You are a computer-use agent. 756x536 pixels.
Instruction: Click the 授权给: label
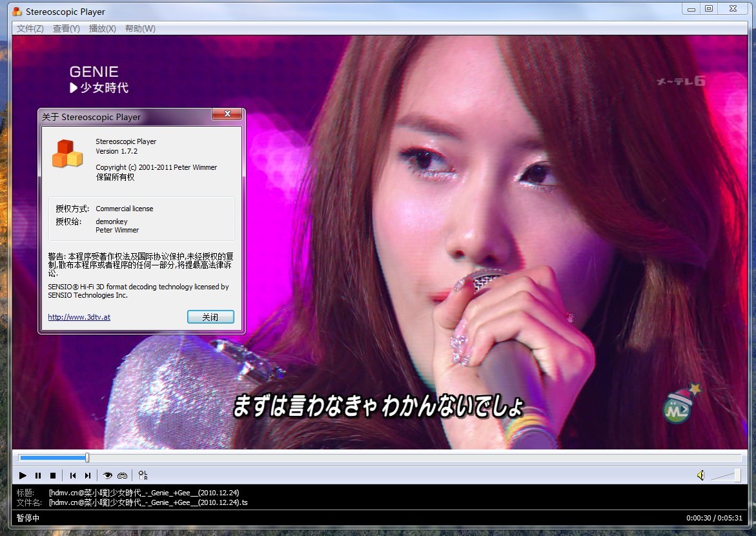tap(68, 222)
